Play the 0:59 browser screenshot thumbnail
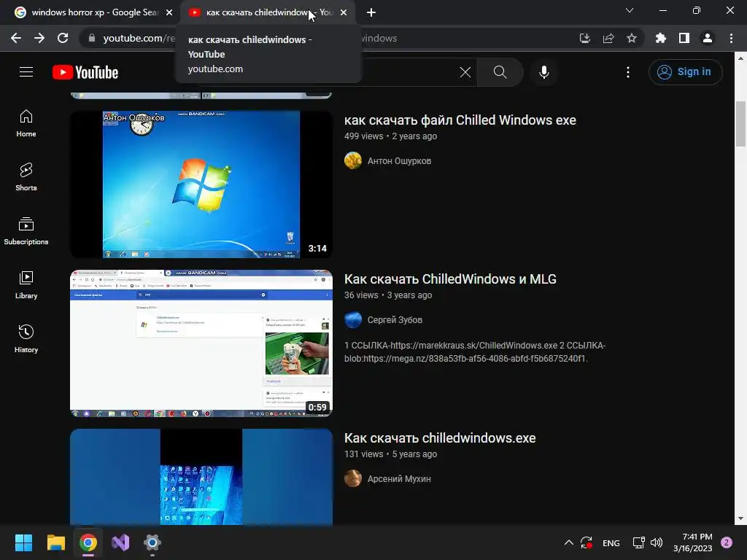Viewport: 747px width, 560px height. (201, 343)
